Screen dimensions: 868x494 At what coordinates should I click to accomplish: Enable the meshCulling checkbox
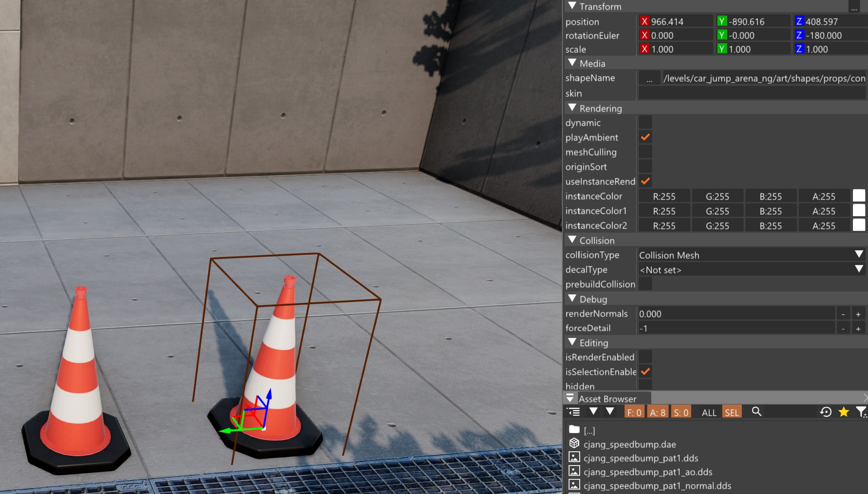click(645, 152)
